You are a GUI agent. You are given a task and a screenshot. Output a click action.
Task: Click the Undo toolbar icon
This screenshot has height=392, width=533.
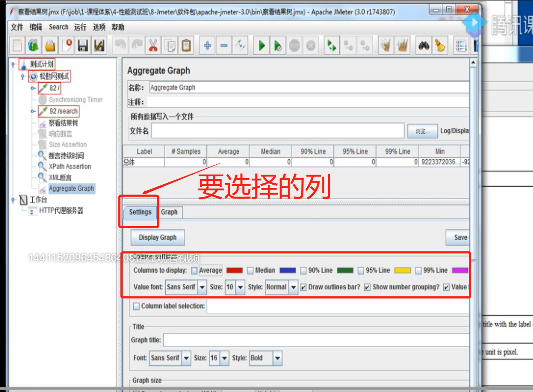(x=121, y=46)
